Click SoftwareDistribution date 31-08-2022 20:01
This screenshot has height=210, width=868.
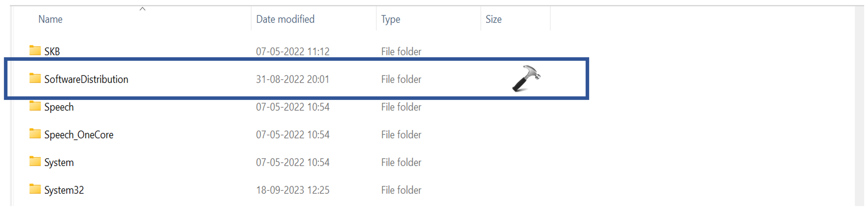tap(292, 79)
